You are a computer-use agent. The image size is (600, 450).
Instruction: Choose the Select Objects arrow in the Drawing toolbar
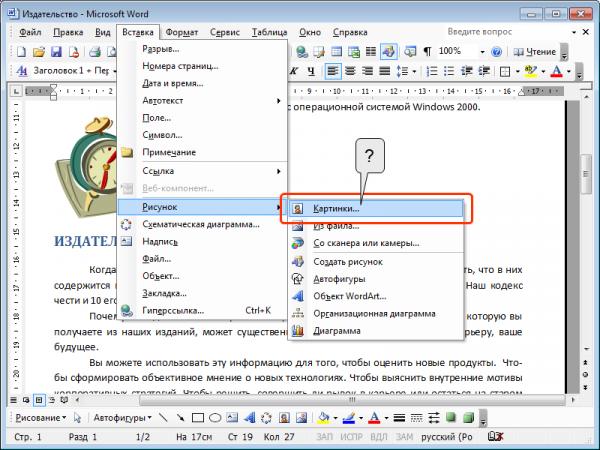pos(77,417)
